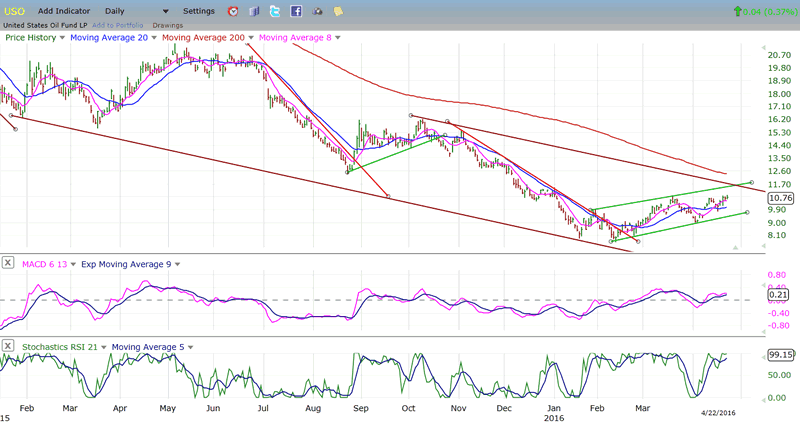Image resolution: width=800 pixels, height=423 pixels.
Task: Click Add Indicator menu
Action: point(65,11)
